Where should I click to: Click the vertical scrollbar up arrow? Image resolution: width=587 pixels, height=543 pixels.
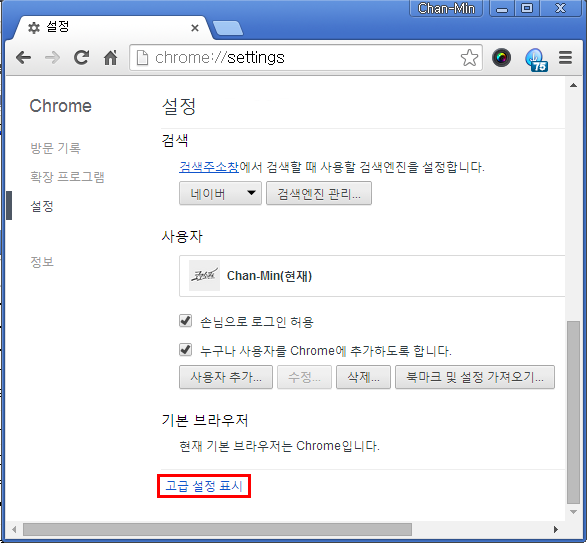(573, 85)
